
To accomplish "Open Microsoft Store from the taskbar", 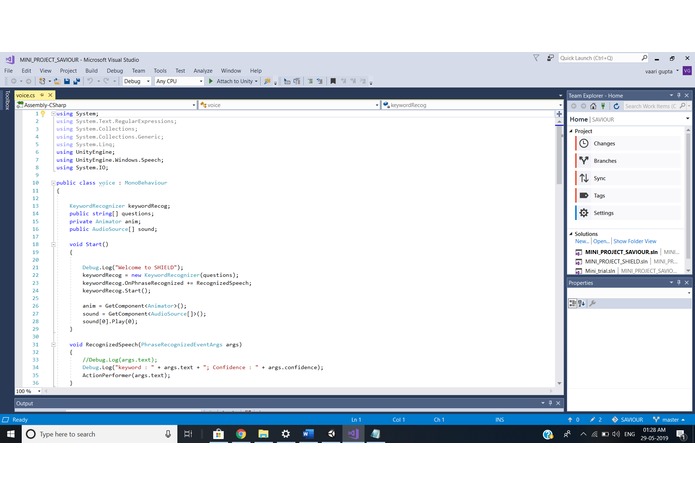I will click(x=218, y=434).
